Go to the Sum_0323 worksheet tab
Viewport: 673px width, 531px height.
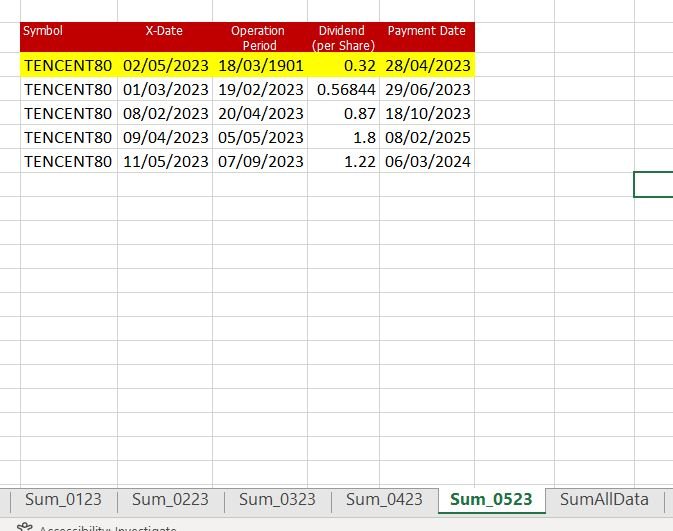pyautogui.click(x=277, y=499)
